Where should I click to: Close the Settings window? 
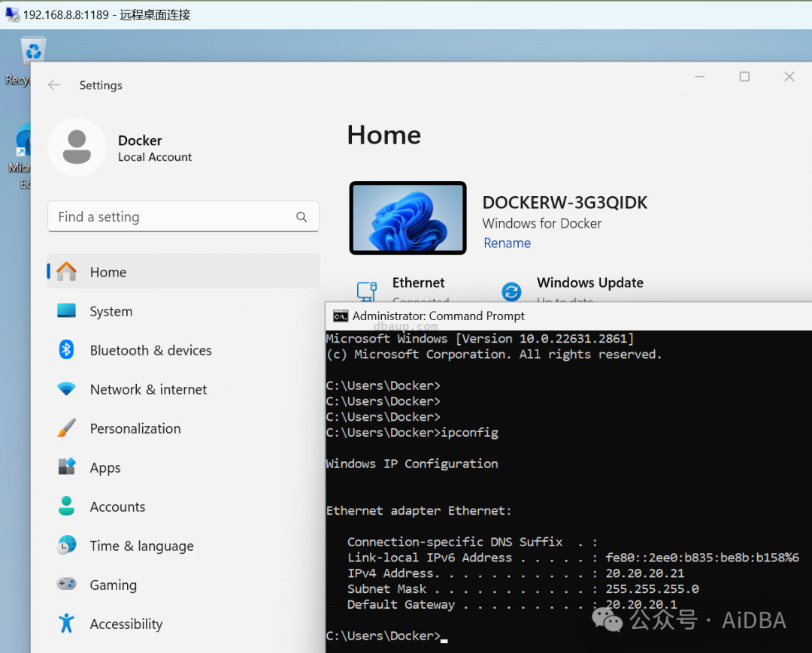(x=789, y=77)
